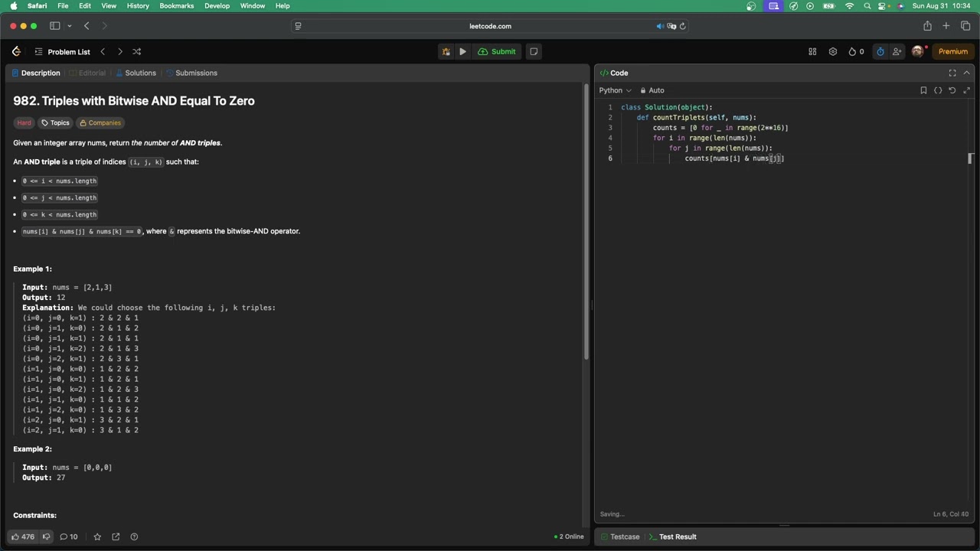Go to next problem arrow

pos(119,51)
